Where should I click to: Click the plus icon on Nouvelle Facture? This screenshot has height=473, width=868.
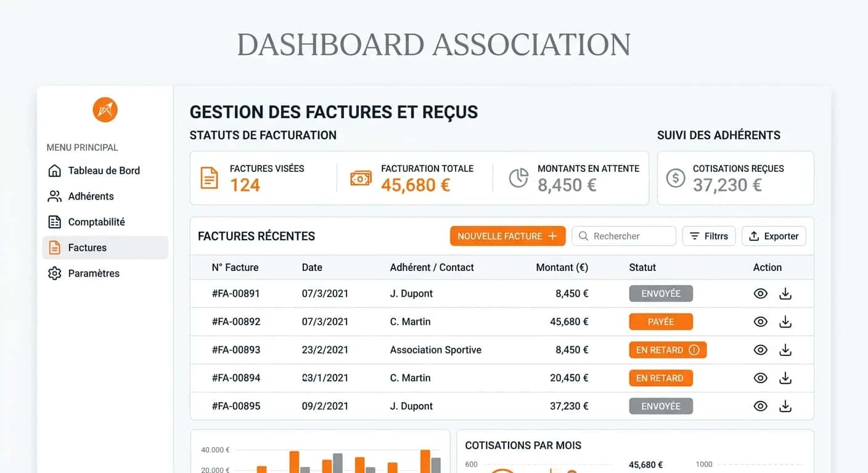coord(552,236)
